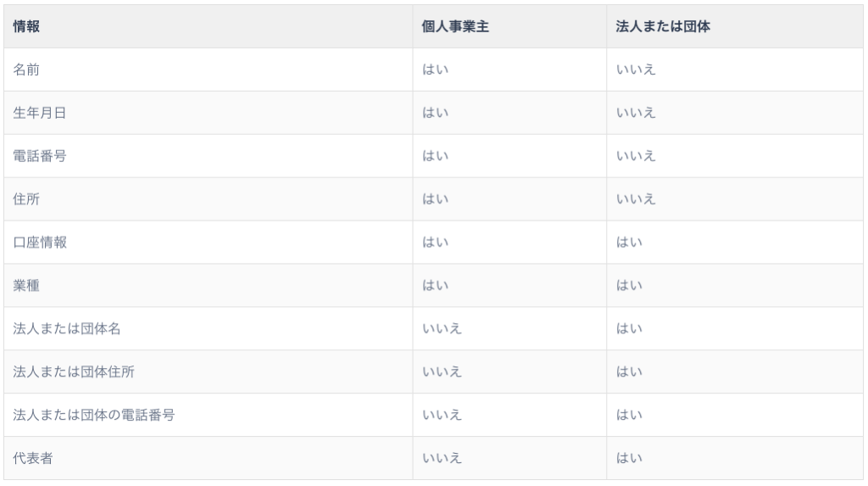Click はい in 業種 row under 個人事業主

pos(435,286)
